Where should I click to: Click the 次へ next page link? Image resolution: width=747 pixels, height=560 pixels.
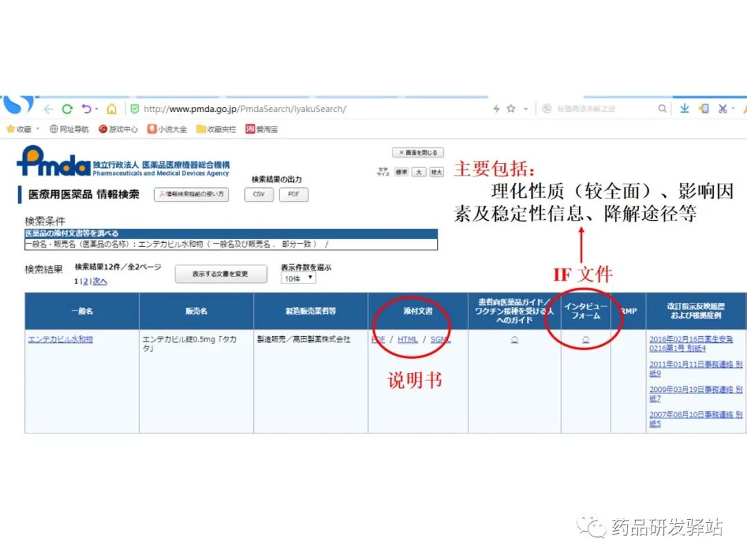click(100, 281)
